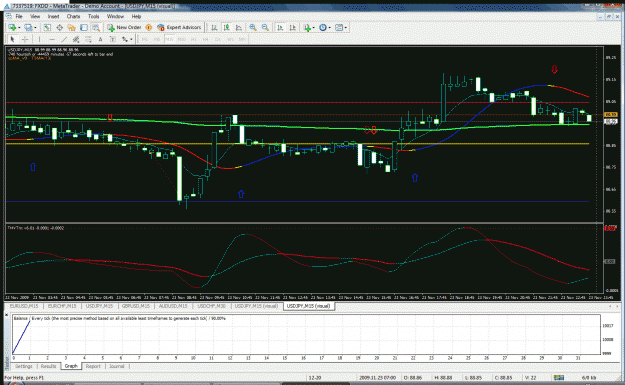This screenshot has width=625, height=385.
Task: Open the tester Report tab
Action: [x=93, y=366]
